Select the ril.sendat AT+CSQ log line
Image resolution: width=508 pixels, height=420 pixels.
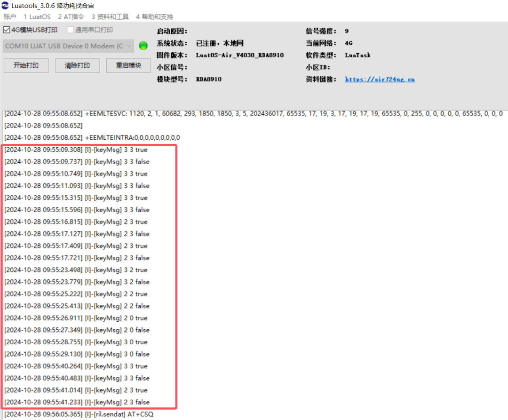coord(79,414)
